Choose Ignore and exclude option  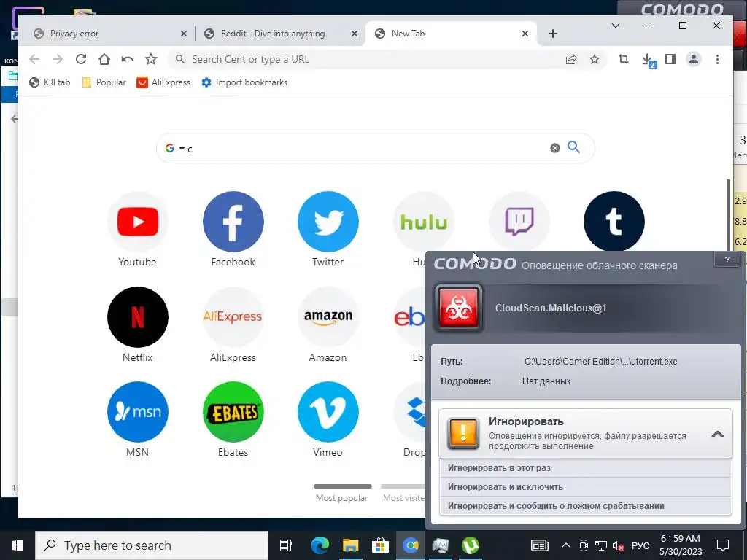tap(585, 487)
